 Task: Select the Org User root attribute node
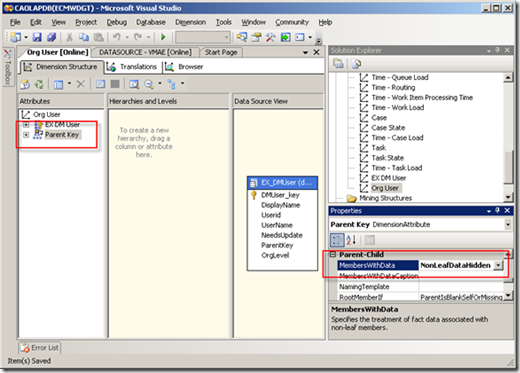[47, 115]
